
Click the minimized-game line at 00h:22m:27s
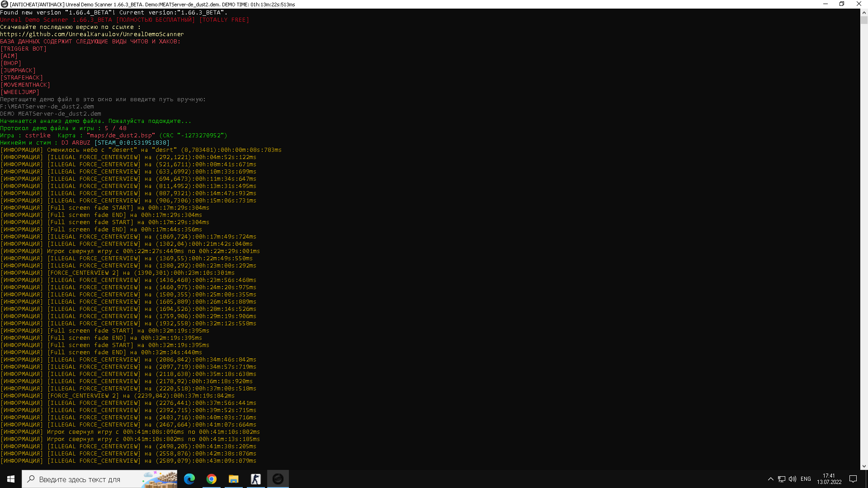pos(130,251)
